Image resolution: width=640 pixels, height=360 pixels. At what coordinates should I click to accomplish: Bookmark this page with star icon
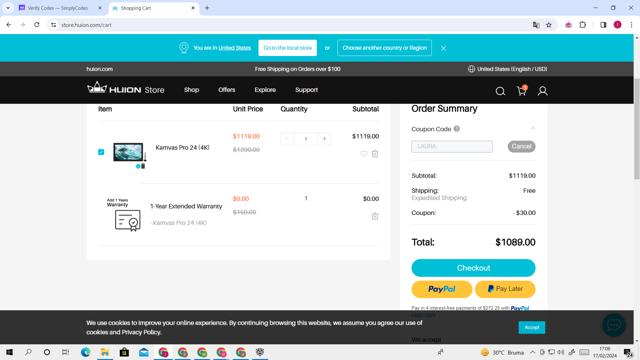point(549,25)
